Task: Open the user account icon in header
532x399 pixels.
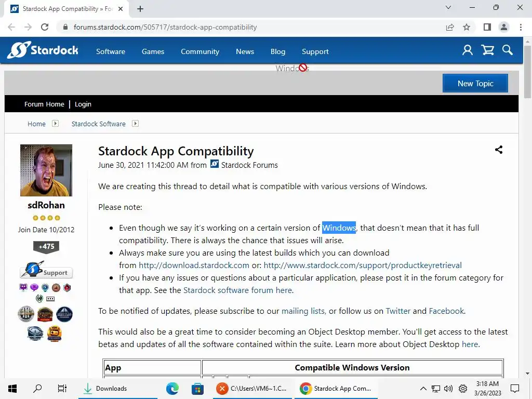Action: (467, 50)
